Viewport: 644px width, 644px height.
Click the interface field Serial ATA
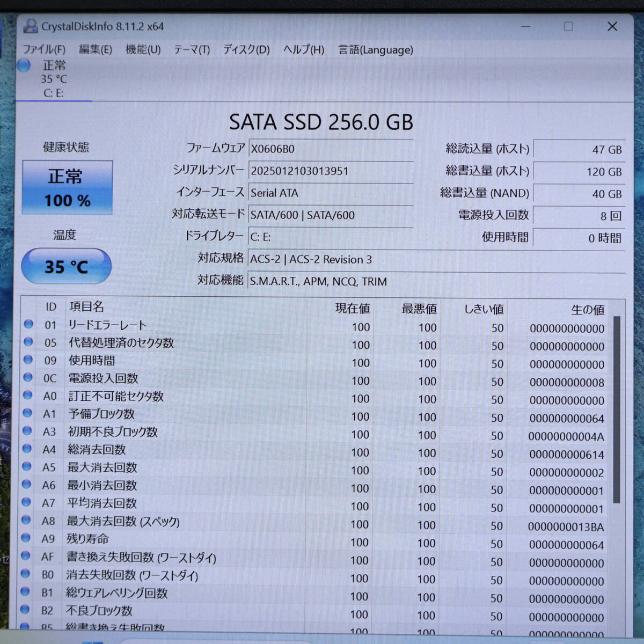click(331, 193)
